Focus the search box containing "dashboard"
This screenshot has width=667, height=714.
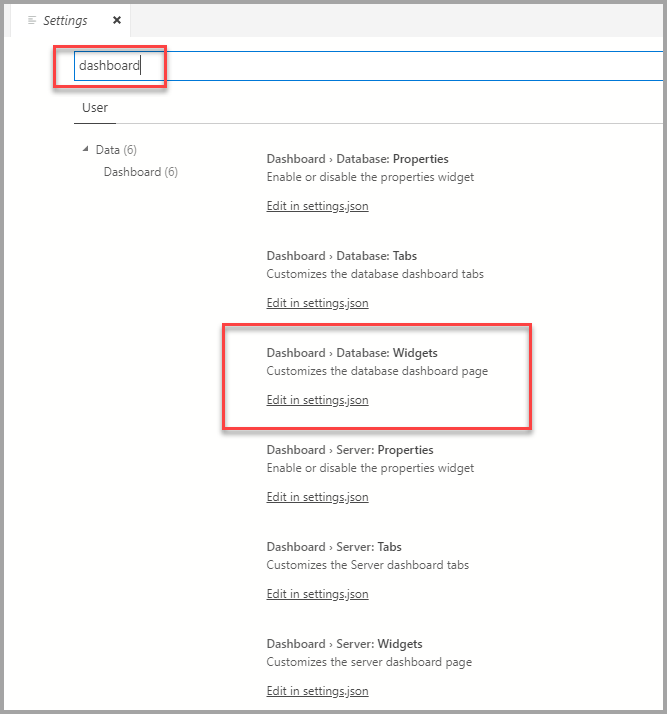pos(360,66)
